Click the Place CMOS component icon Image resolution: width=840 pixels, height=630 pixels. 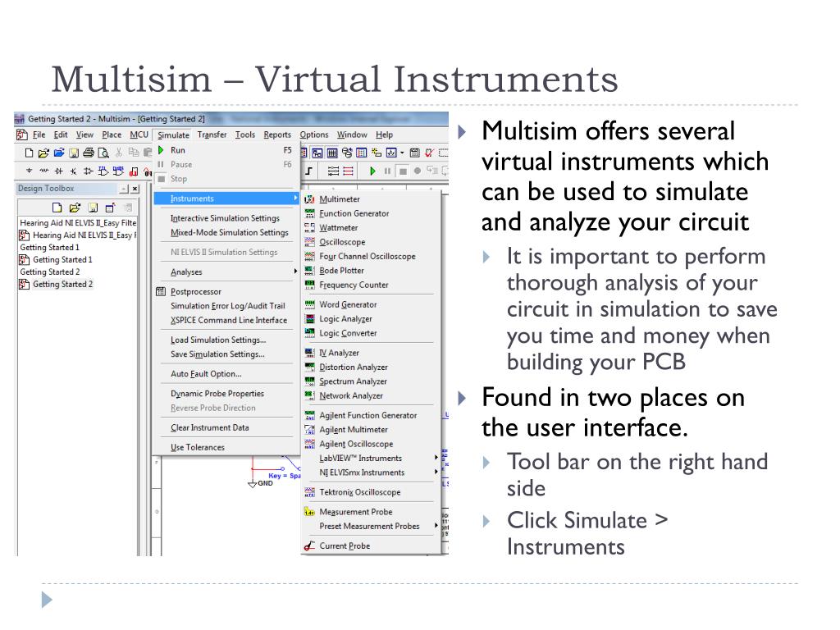coord(118,171)
